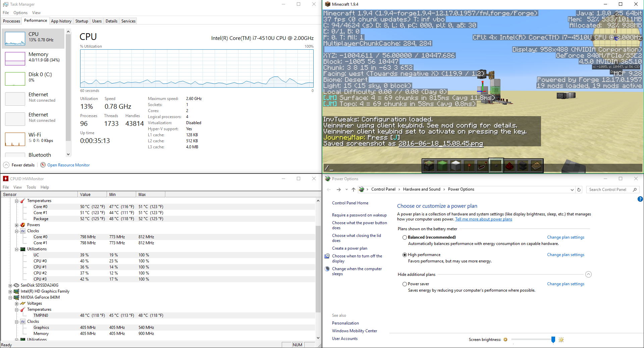Click the Power Options help question icon
This screenshot has height=348, width=644.
click(x=640, y=199)
